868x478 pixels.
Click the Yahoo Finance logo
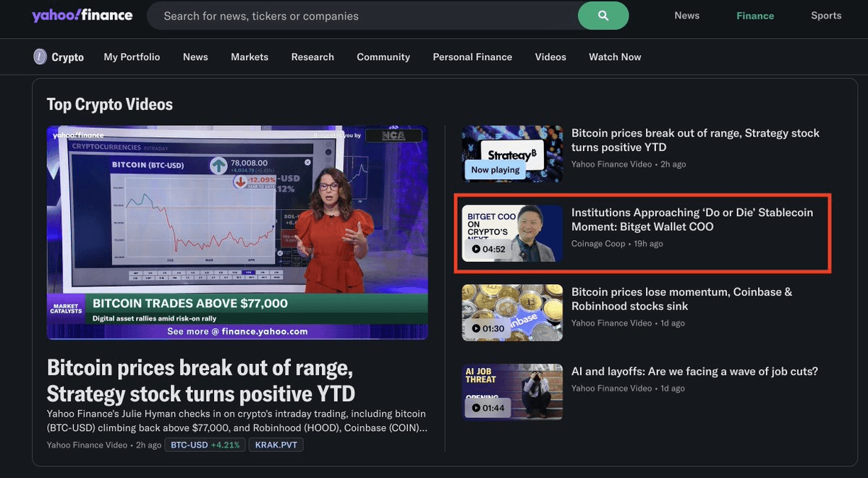point(82,15)
